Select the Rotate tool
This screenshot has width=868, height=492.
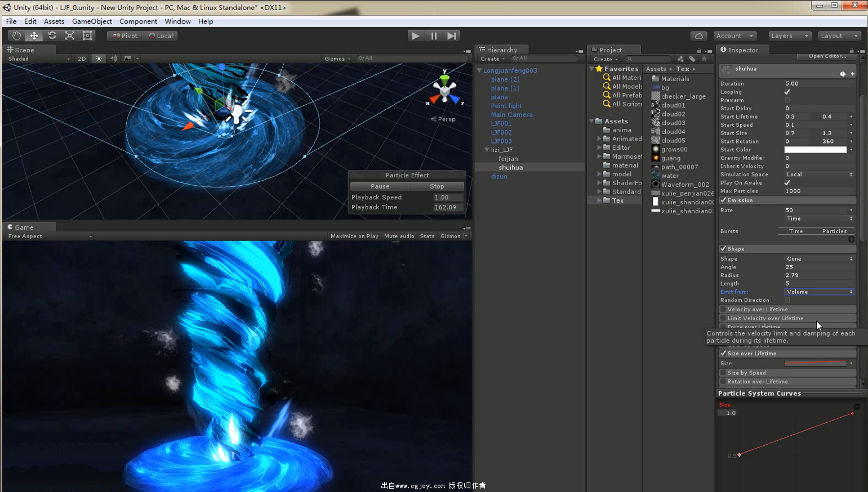[52, 35]
